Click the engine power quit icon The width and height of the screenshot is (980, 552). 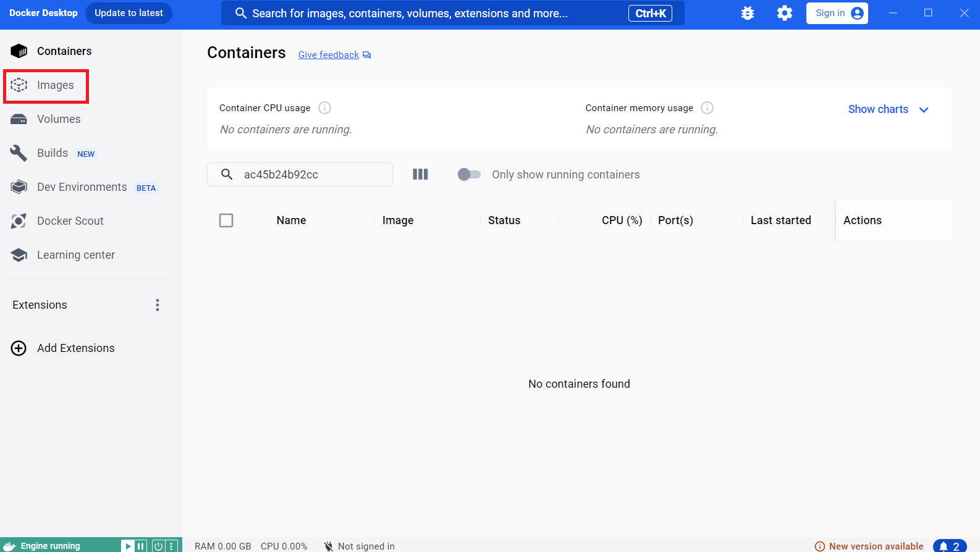tap(158, 546)
